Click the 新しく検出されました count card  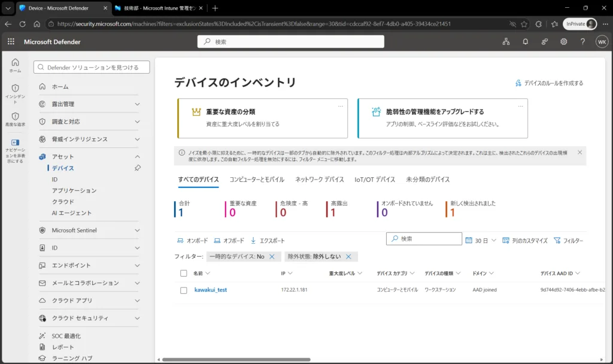pyautogui.click(x=471, y=209)
